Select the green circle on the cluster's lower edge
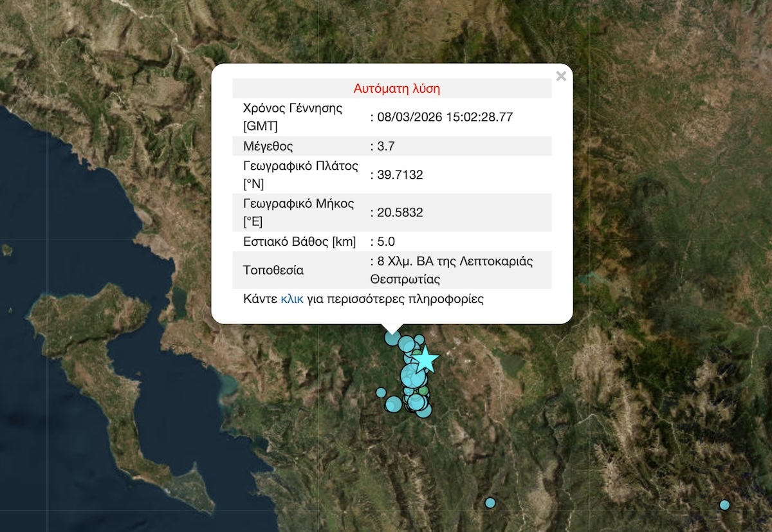The image size is (772, 532). point(423,391)
